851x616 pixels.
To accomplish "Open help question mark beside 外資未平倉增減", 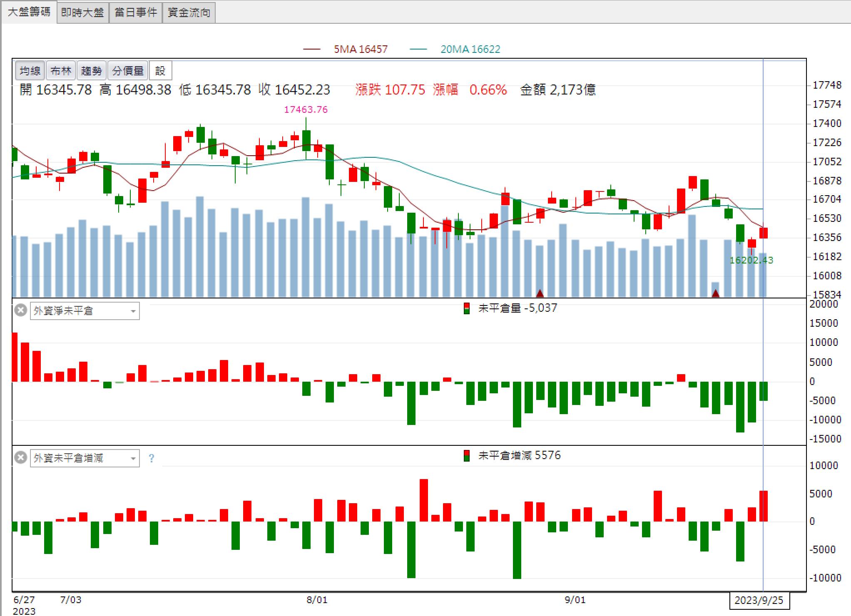I will pos(152,458).
